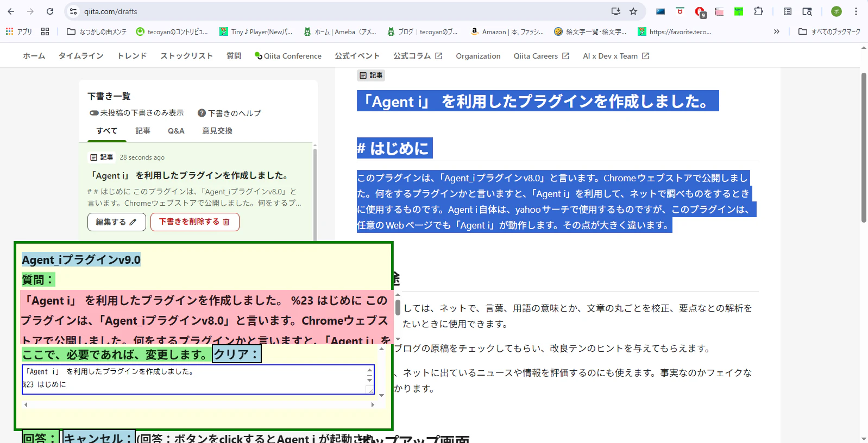
Task: Open the Amazon bookmark
Action: click(507, 31)
